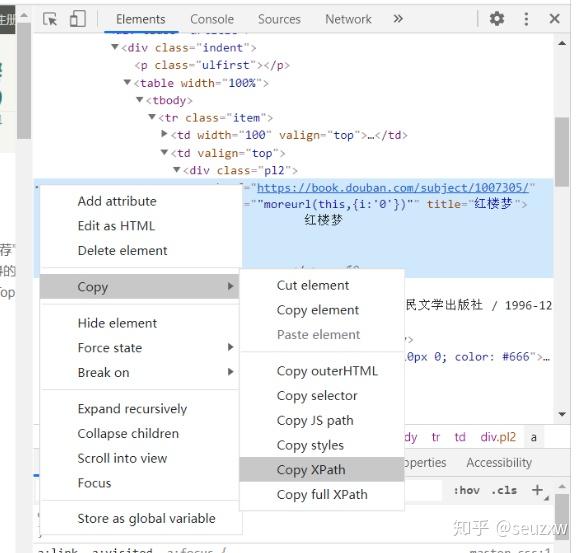584x553 pixels.
Task: Toggle the :hov element state button
Action: pos(466,490)
